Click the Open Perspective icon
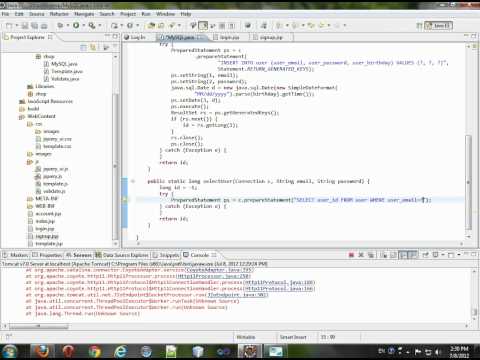This screenshot has width=480, height=360. [420, 26]
